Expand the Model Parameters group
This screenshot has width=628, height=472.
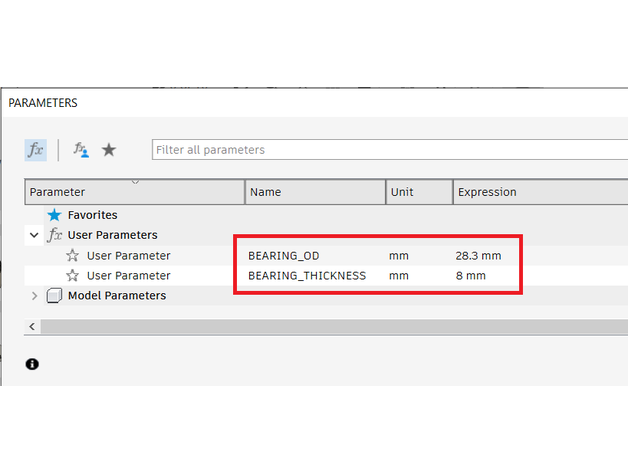tap(35, 296)
